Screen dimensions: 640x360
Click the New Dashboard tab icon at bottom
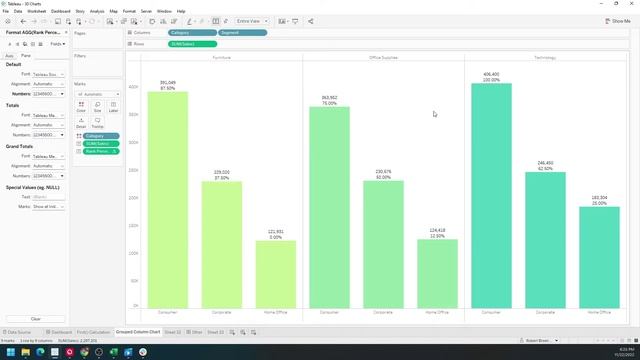(x=243, y=332)
